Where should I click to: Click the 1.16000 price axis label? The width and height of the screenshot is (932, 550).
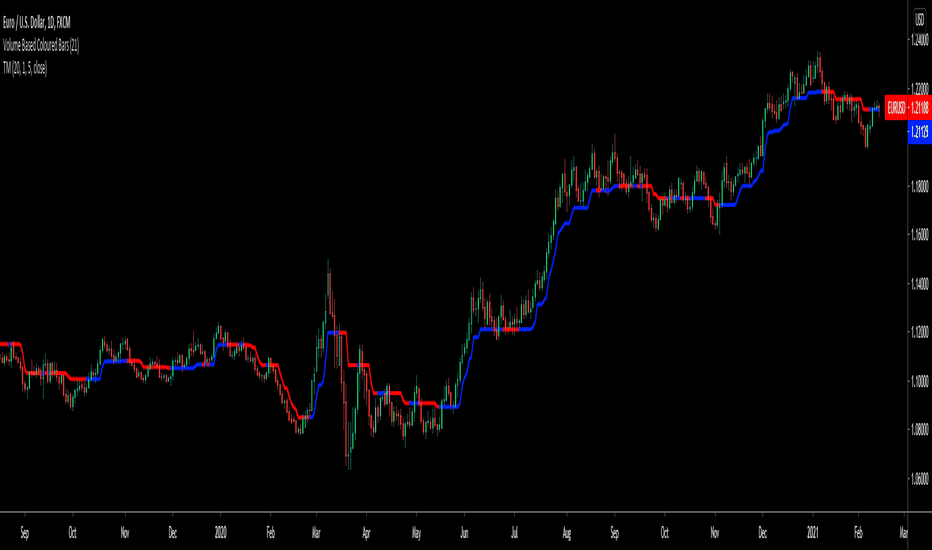(x=920, y=235)
